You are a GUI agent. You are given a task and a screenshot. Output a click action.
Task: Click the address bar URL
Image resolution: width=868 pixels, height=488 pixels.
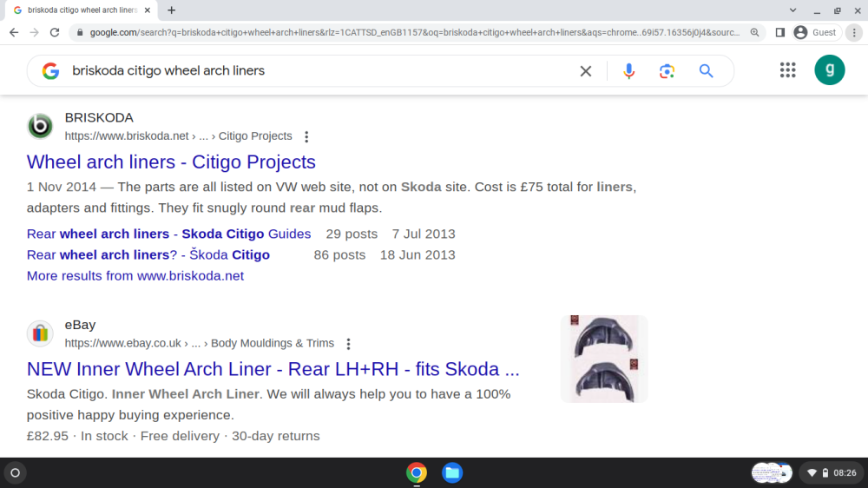414,33
